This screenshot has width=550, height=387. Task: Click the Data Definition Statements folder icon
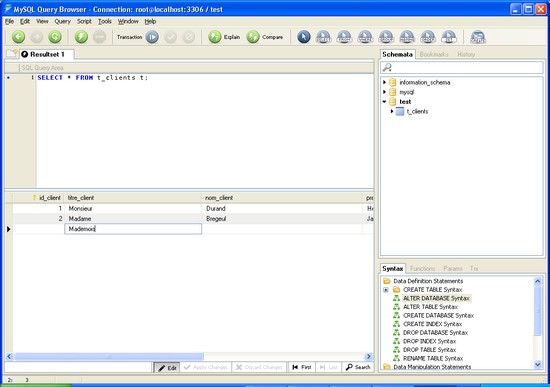[x=387, y=281]
